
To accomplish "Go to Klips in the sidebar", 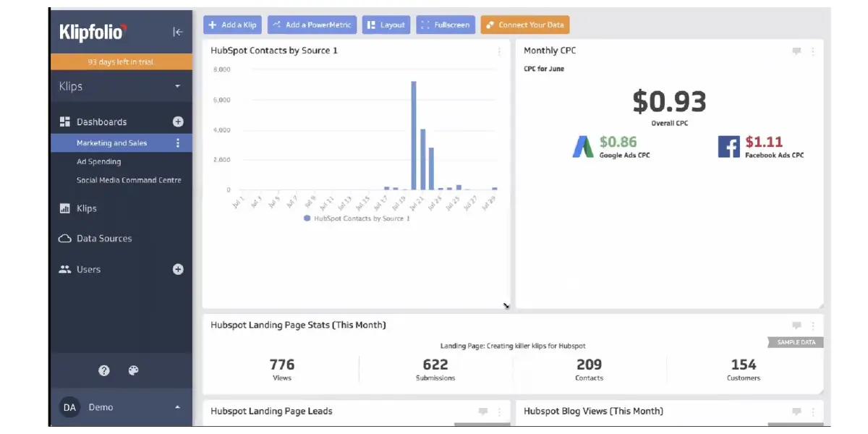I will pos(86,208).
